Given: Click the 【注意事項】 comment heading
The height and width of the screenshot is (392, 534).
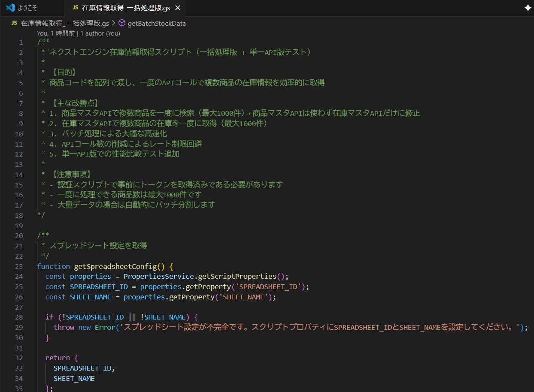Looking at the screenshot, I should click(72, 175).
